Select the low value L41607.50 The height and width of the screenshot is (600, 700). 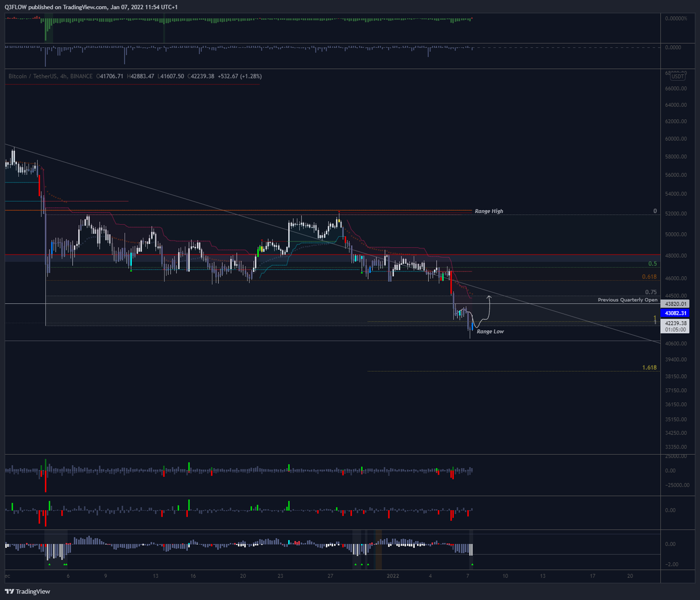[x=171, y=76]
